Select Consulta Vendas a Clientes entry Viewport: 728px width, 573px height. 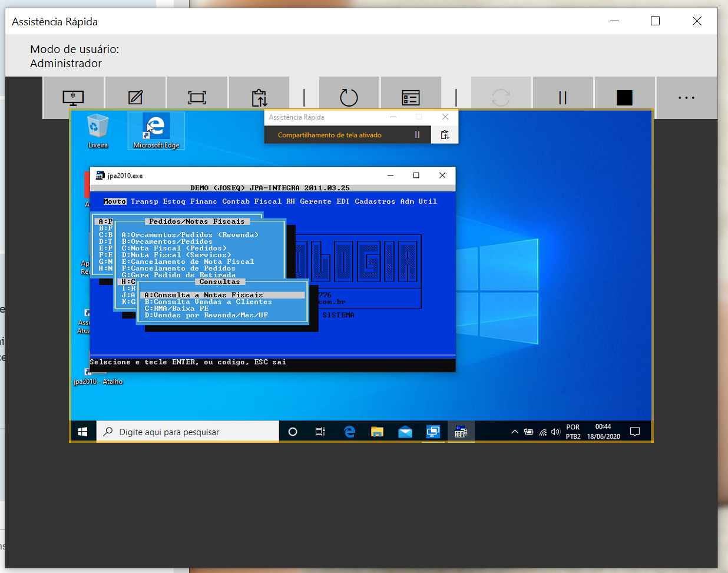coord(208,302)
